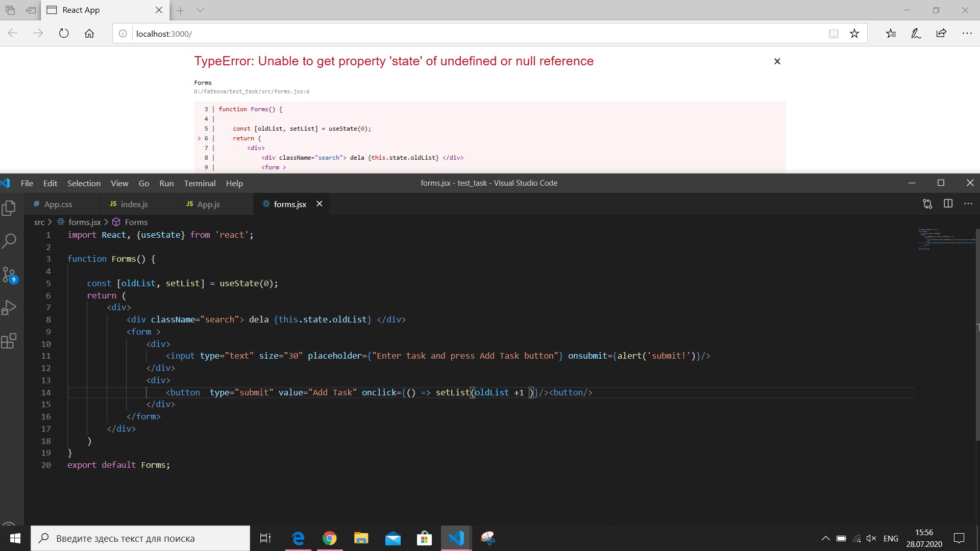Share the current page in Edge
Image resolution: width=980 pixels, height=551 pixels.
click(x=941, y=34)
